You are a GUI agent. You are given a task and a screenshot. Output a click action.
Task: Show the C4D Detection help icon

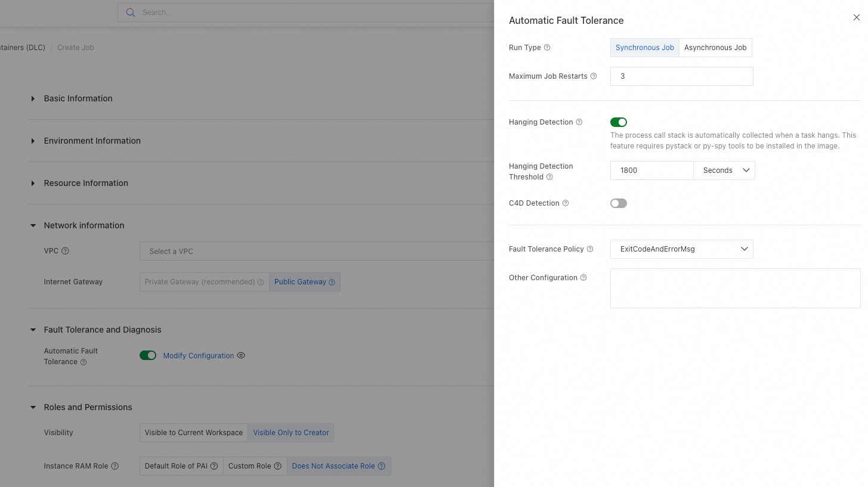pyautogui.click(x=566, y=203)
